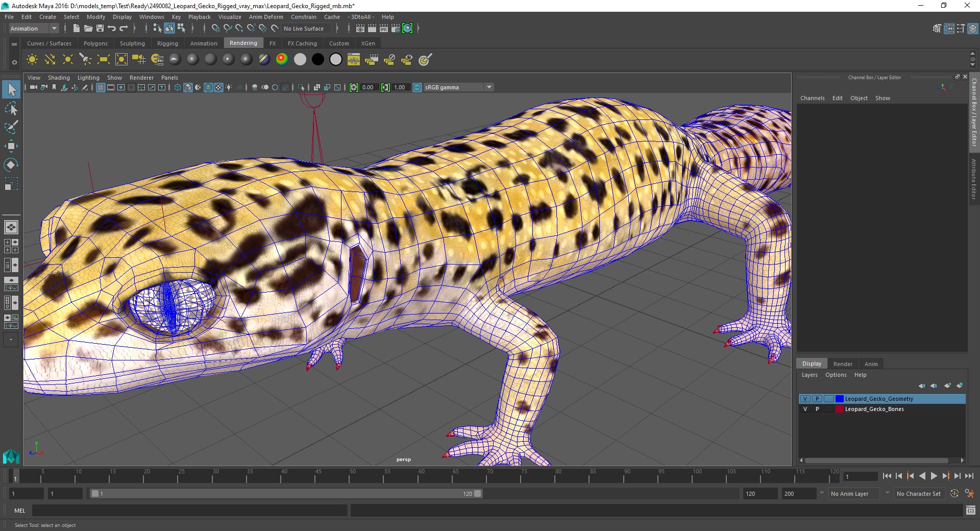Viewport: 980px width, 531px height.
Task: Go to start of playback range
Action: coord(887,476)
